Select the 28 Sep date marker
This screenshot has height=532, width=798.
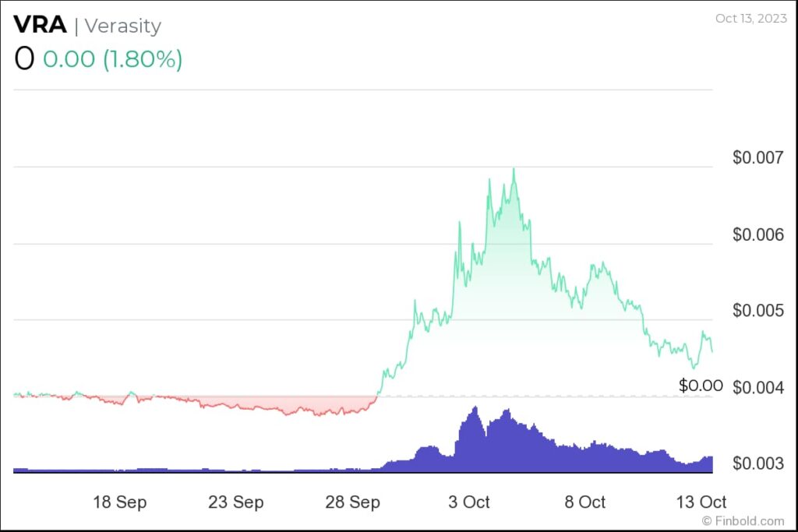click(x=353, y=502)
